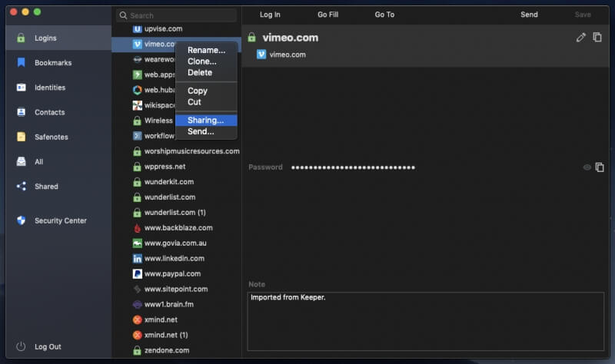
Task: Open the Shared section
Action: pos(58,187)
